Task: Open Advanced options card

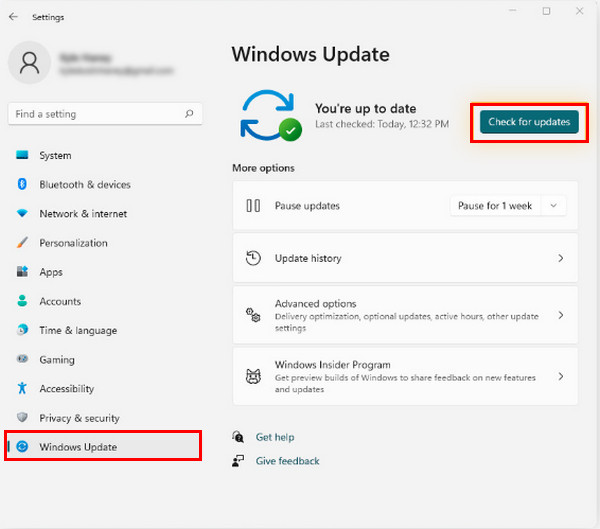Action: [x=405, y=315]
